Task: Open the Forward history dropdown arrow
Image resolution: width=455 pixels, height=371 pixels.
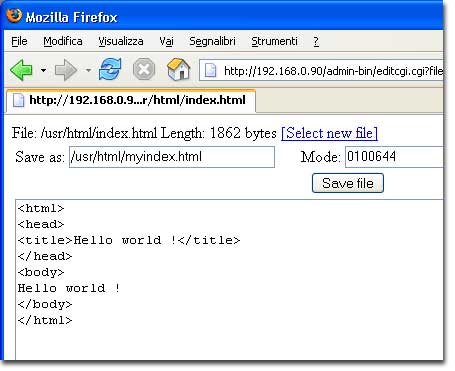Action: click(88, 70)
